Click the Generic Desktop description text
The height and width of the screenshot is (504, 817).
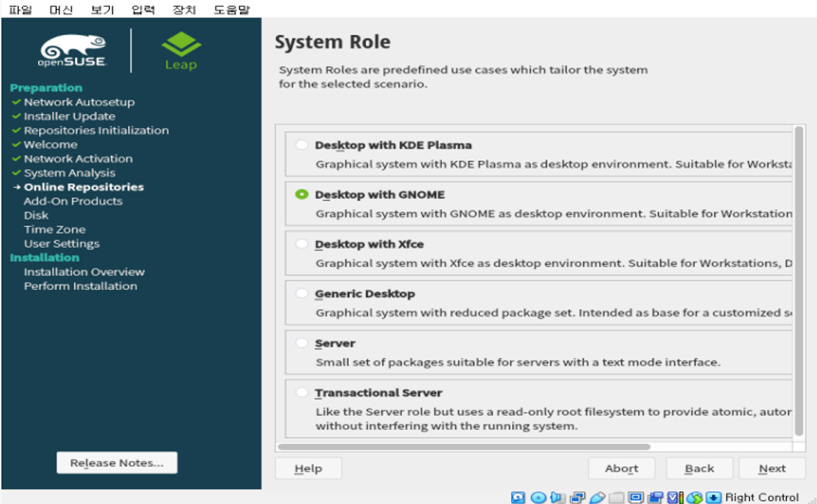point(554,313)
